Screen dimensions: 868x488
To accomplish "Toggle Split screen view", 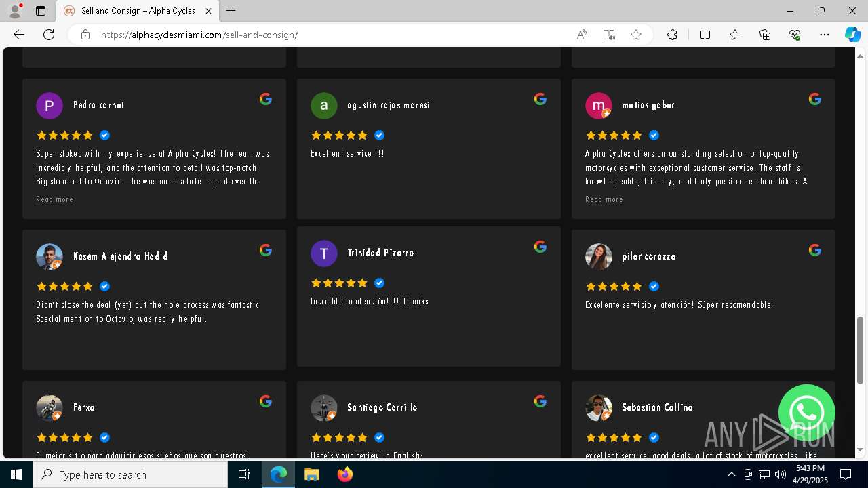I will pyautogui.click(x=705, y=35).
